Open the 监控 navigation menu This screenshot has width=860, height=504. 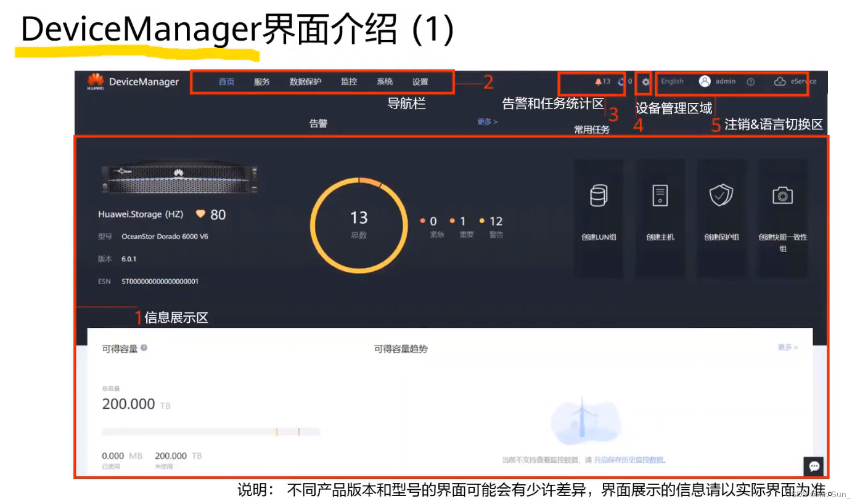[x=349, y=82]
